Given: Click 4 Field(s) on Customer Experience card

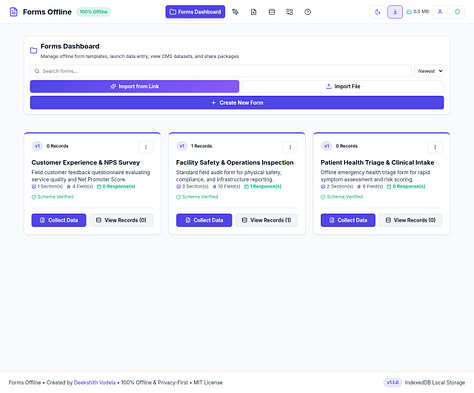Looking at the screenshot, I should (80, 187).
